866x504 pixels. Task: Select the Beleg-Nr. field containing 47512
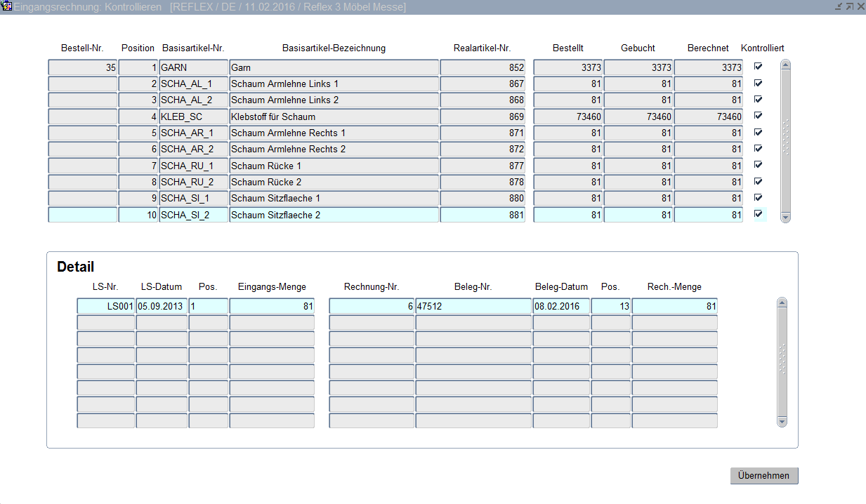473,306
